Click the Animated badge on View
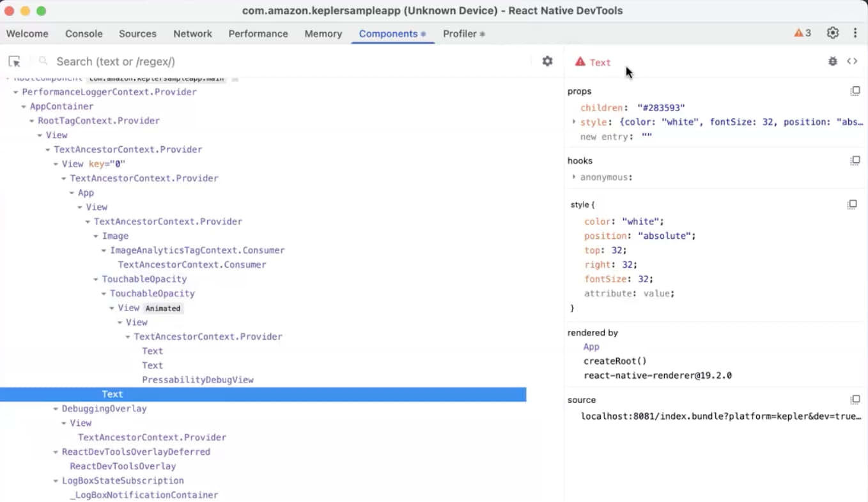 [163, 308]
